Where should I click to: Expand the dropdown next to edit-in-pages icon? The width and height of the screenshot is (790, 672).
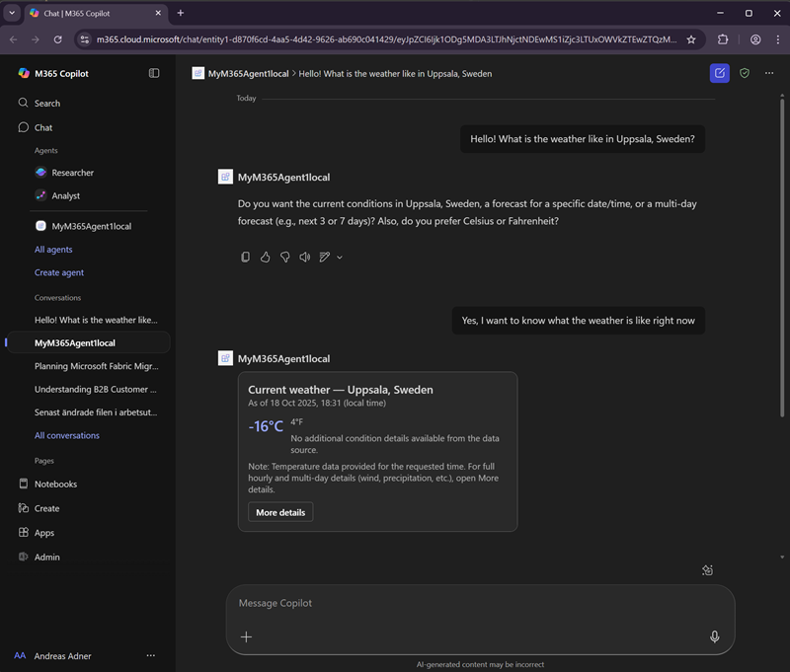340,258
